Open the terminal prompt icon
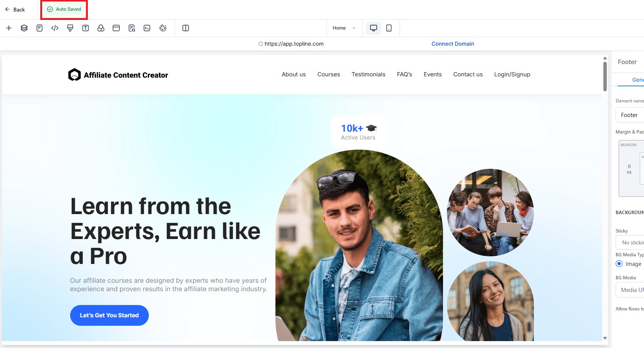This screenshot has height=348, width=644. pos(147,28)
